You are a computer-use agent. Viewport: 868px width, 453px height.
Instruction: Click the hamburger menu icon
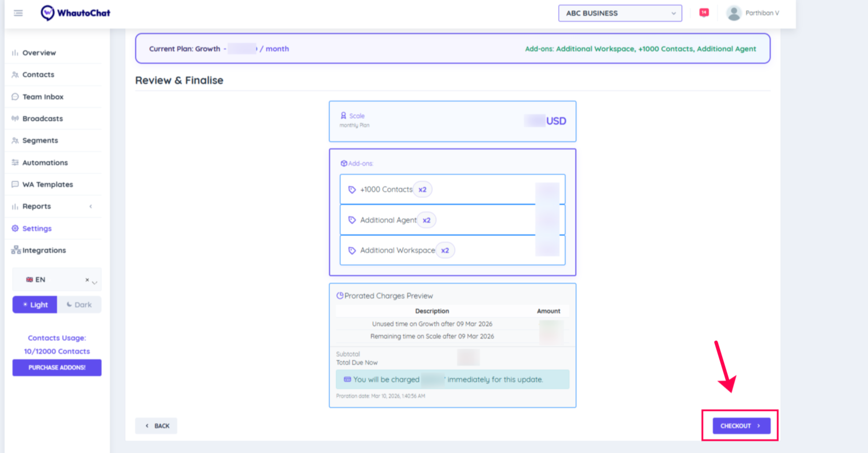click(x=18, y=13)
